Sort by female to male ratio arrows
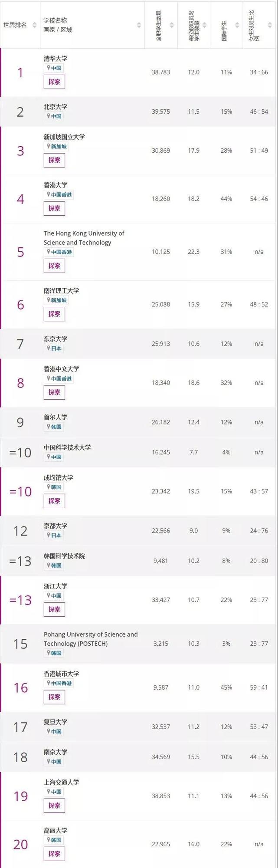 (x=270, y=25)
